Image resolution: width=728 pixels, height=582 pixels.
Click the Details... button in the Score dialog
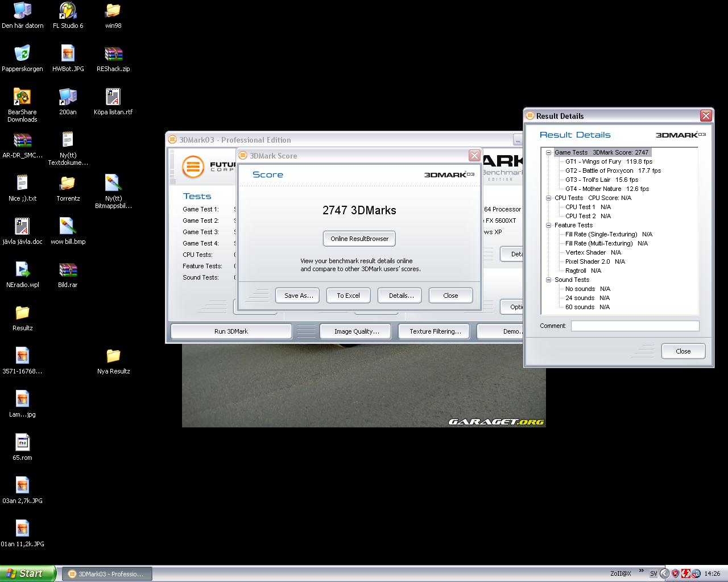click(x=400, y=296)
